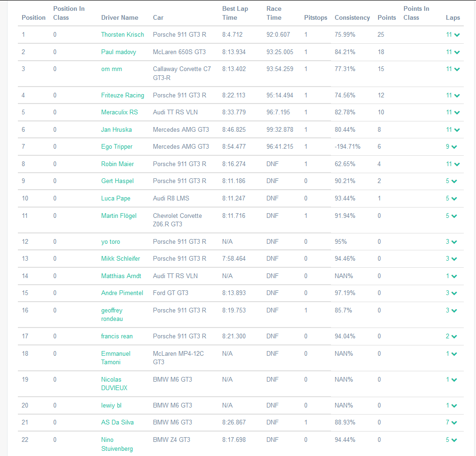Screen dimensions: 476x456
Task: Click the Best Lap Time column header
Action: pos(235,13)
